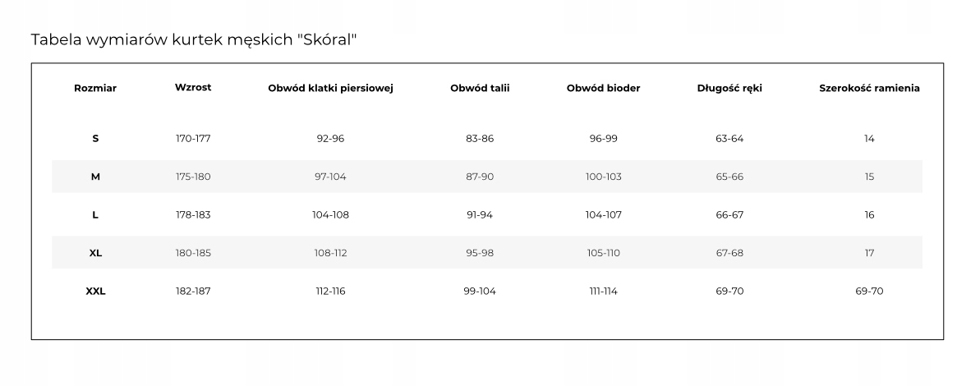980x386 pixels.
Task: Select hip value 105-110 in XL row
Action: point(603,253)
